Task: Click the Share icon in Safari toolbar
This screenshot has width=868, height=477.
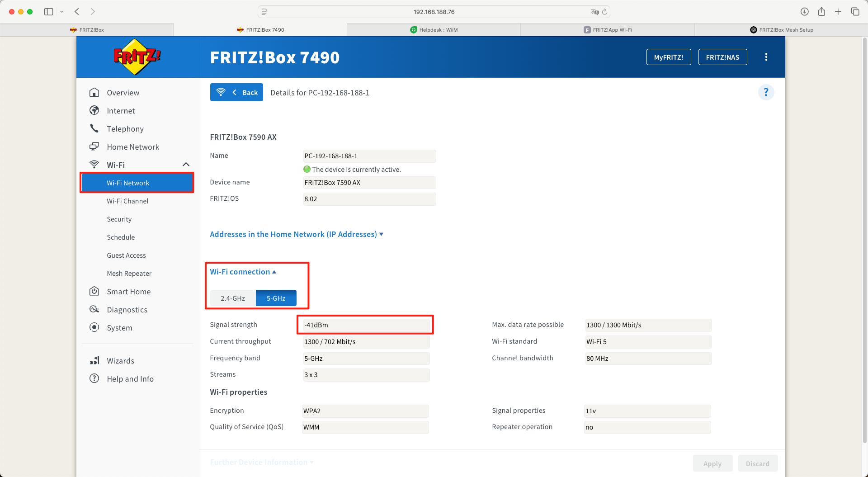Action: 821,12
